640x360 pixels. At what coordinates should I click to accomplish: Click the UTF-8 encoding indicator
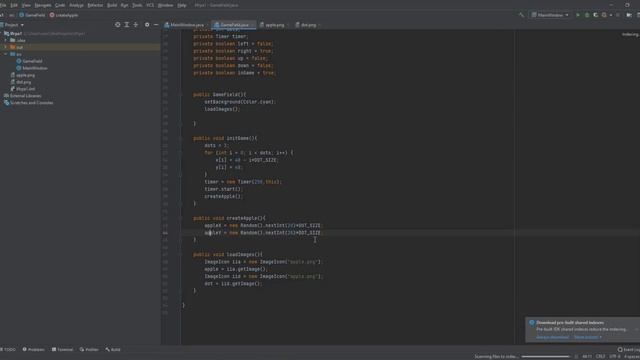click(x=615, y=357)
